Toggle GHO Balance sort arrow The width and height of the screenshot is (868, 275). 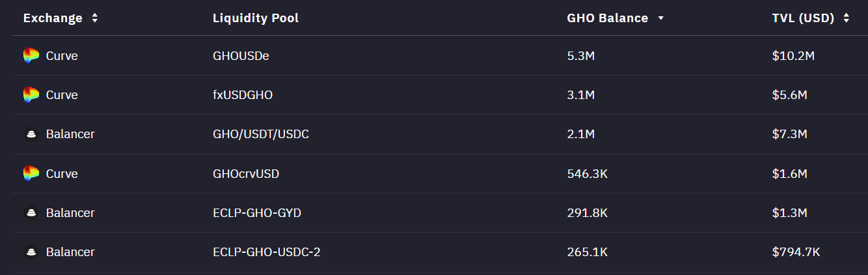pyautogui.click(x=660, y=18)
